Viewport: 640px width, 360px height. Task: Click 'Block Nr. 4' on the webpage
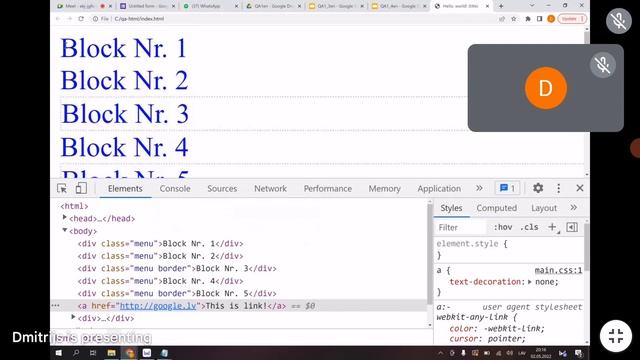click(x=124, y=147)
